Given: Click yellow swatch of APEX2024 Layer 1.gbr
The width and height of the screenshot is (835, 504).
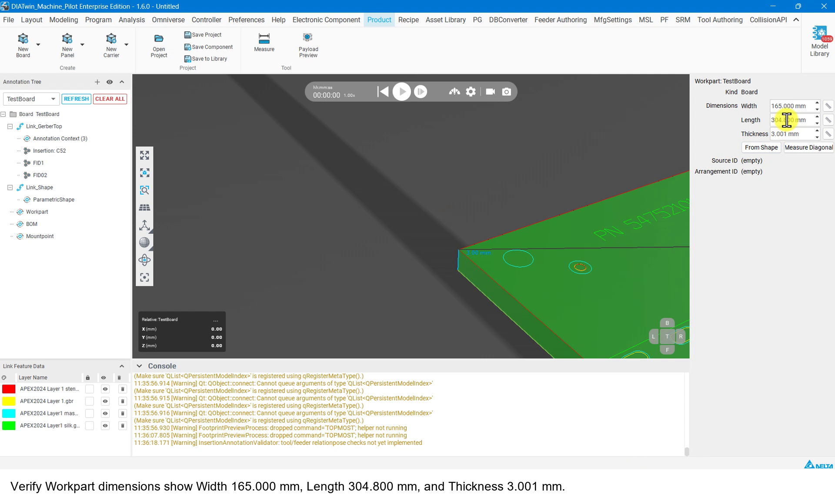Looking at the screenshot, I should (x=9, y=401).
